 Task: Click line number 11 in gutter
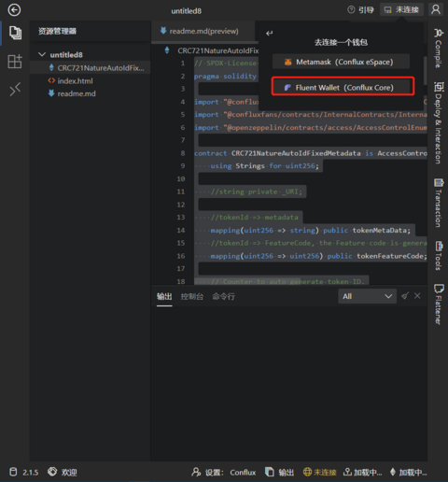(x=181, y=191)
